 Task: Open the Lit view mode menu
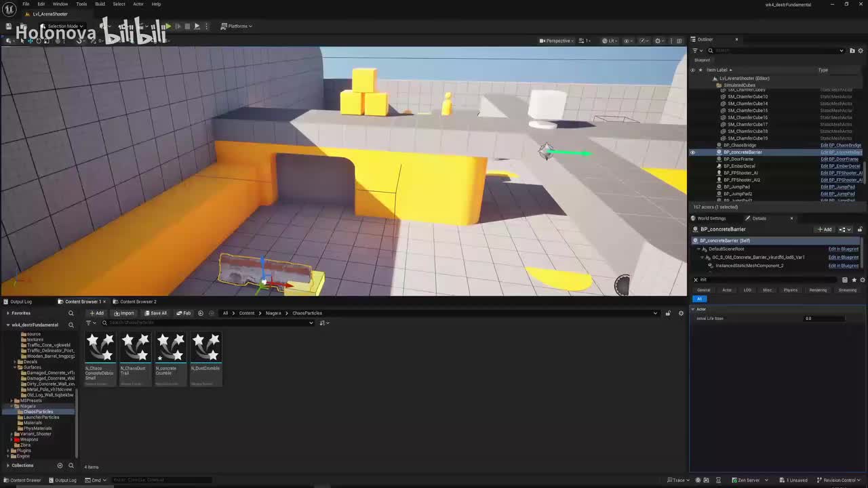pos(609,41)
